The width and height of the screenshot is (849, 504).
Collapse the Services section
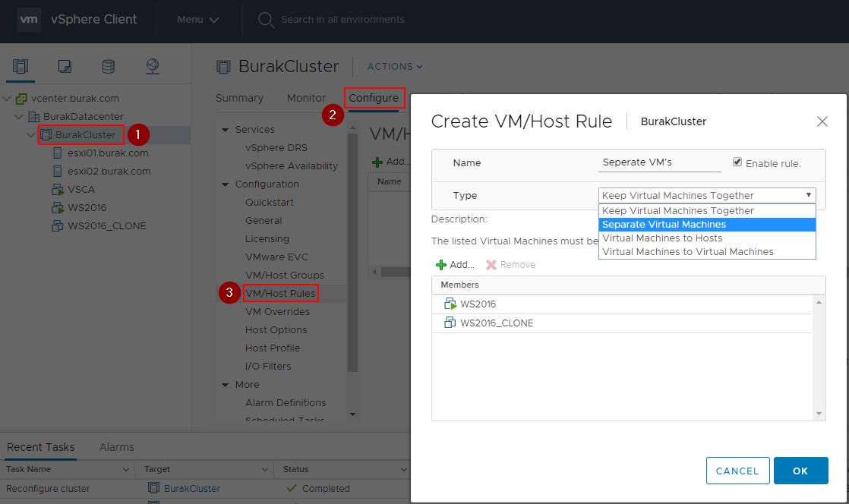(226, 130)
